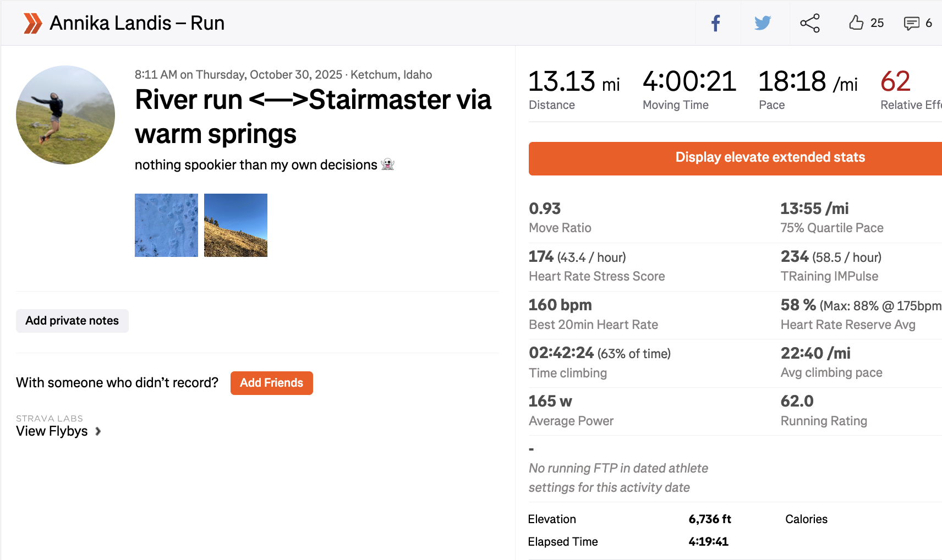
Task: Select the activity title heading
Action: pyautogui.click(x=313, y=117)
